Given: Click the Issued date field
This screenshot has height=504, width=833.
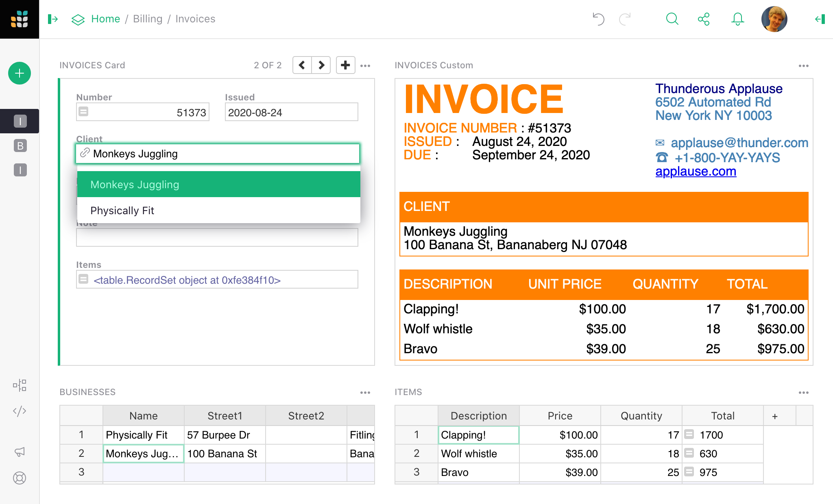Looking at the screenshot, I should [x=291, y=112].
